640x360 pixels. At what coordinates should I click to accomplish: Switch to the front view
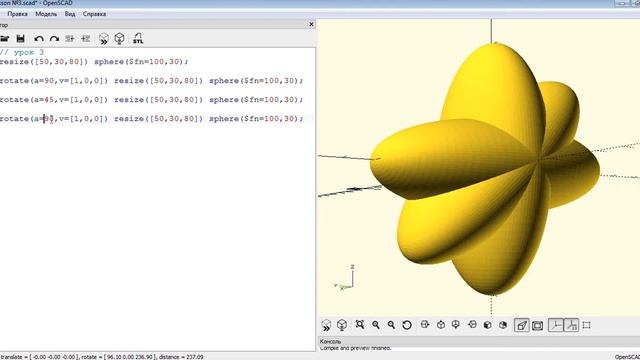click(487, 325)
